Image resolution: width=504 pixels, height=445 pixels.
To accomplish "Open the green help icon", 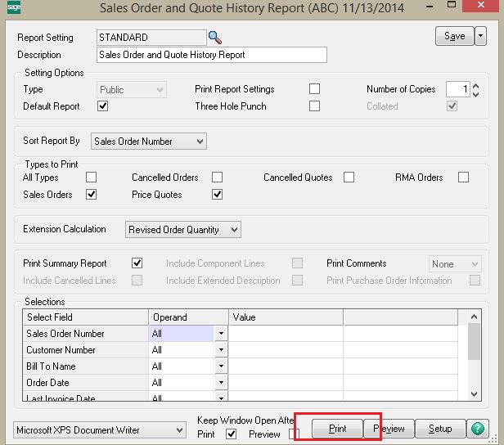I will [478, 429].
